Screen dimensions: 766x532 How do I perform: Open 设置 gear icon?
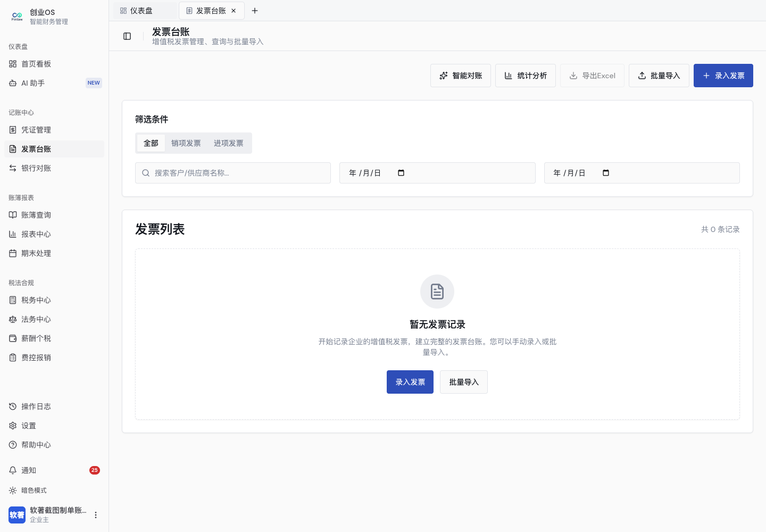13,426
